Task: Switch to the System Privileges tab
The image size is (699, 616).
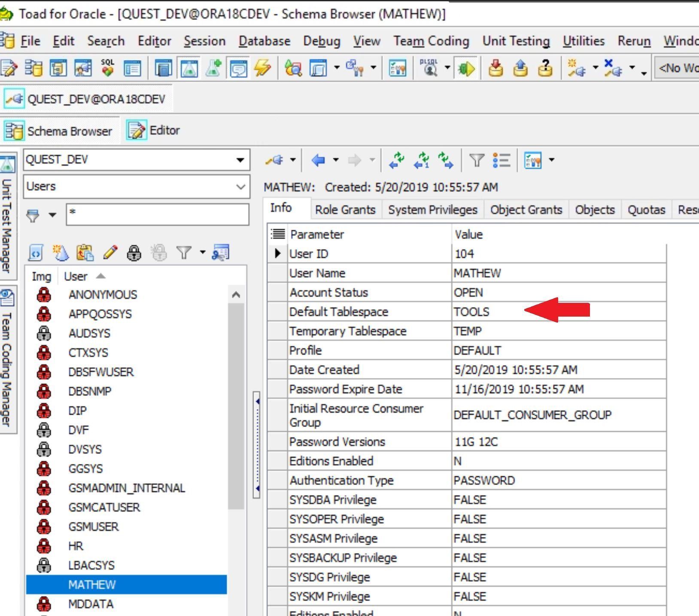Action: tap(433, 210)
